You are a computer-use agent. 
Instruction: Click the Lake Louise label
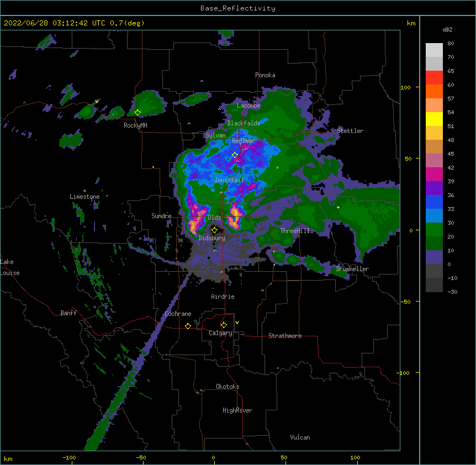coord(10,267)
